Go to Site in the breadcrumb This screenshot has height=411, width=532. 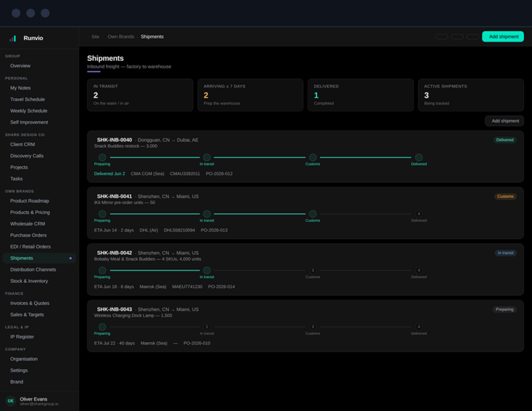point(96,37)
